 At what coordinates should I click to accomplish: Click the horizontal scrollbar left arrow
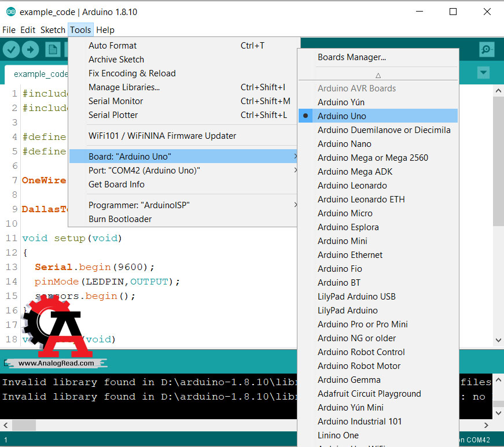(5, 425)
